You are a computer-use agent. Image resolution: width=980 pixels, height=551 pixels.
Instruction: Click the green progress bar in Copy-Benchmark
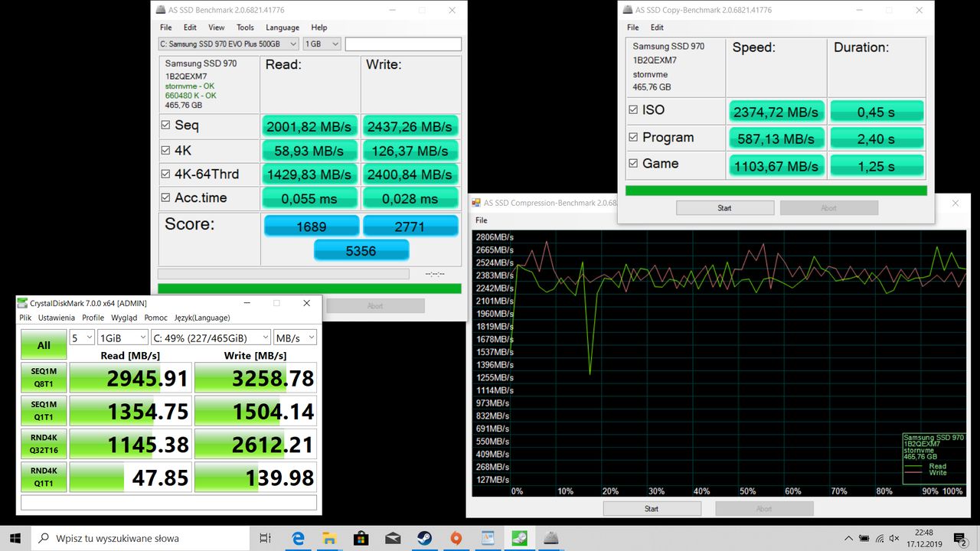pyautogui.click(x=776, y=191)
